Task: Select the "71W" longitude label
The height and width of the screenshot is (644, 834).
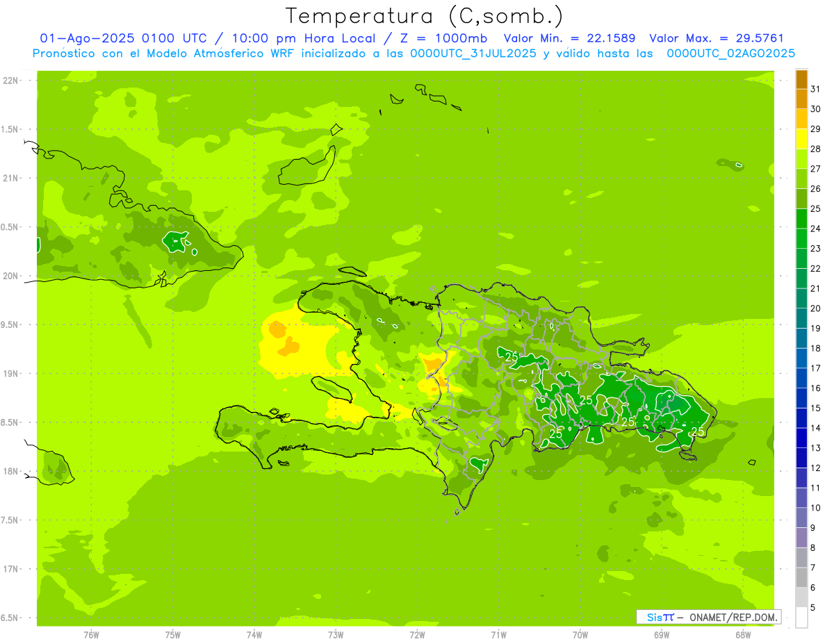Action: (498, 634)
